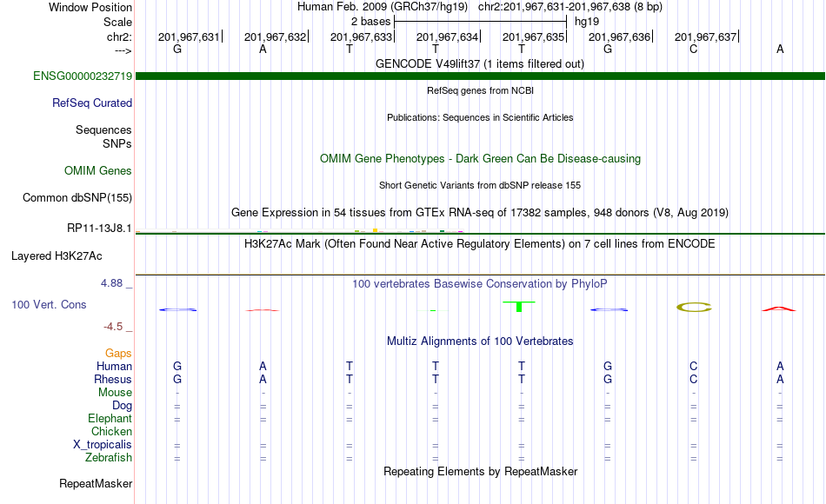Click the X_tropicalis species row label

pyautogui.click(x=103, y=445)
